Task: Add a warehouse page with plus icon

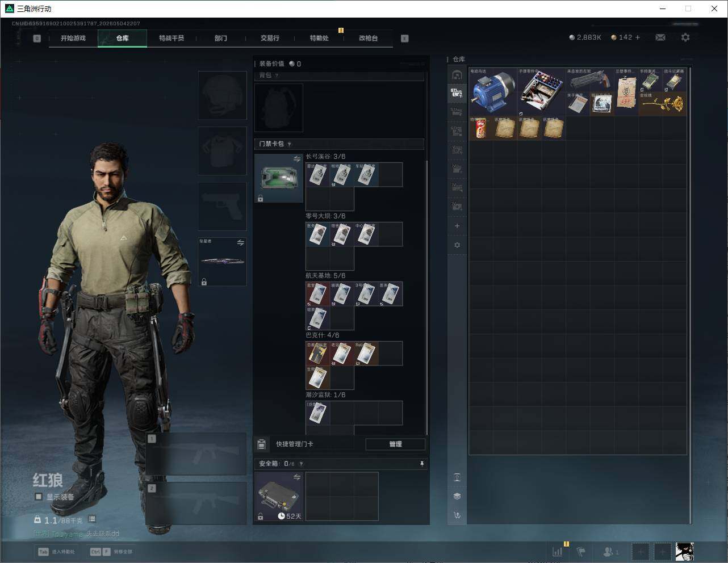Action: (x=457, y=226)
